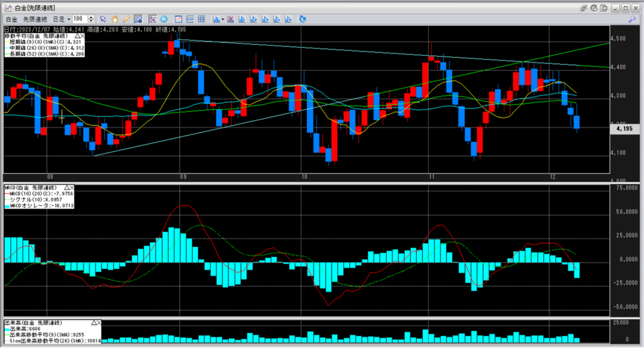
Task: Open the single chart layout icon
Action: pyautogui.click(x=178, y=19)
